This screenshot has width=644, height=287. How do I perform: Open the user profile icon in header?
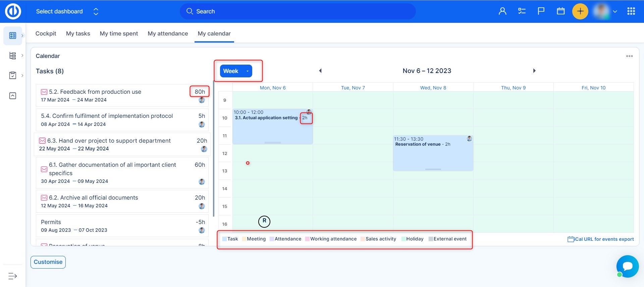click(x=502, y=11)
